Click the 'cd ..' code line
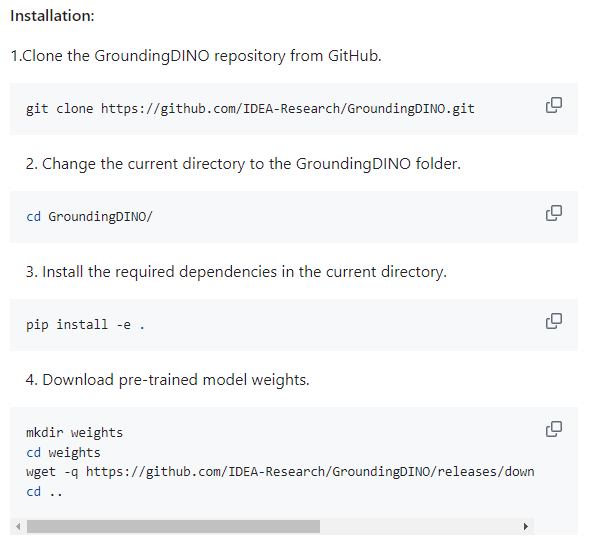The height and width of the screenshot is (543, 597). tap(44, 492)
